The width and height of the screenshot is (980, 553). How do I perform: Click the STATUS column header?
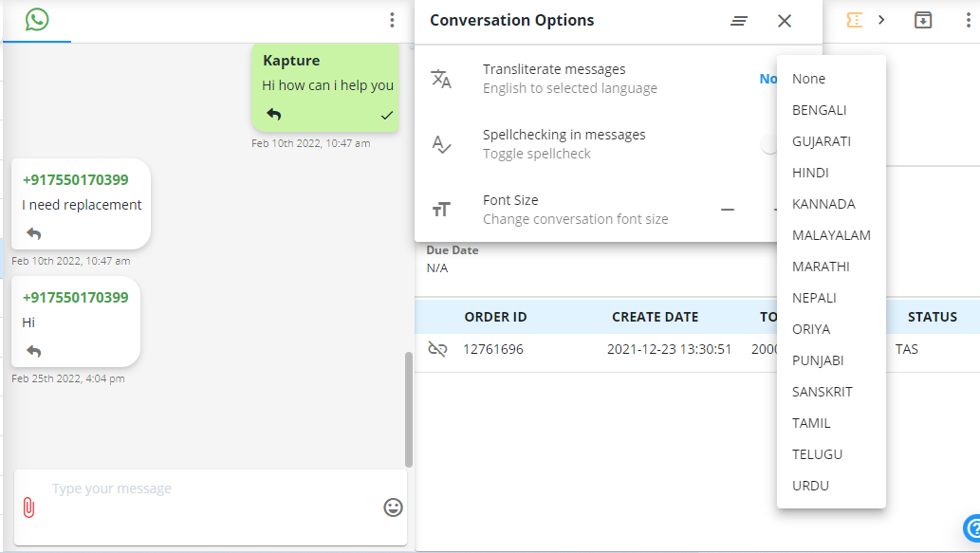932,317
